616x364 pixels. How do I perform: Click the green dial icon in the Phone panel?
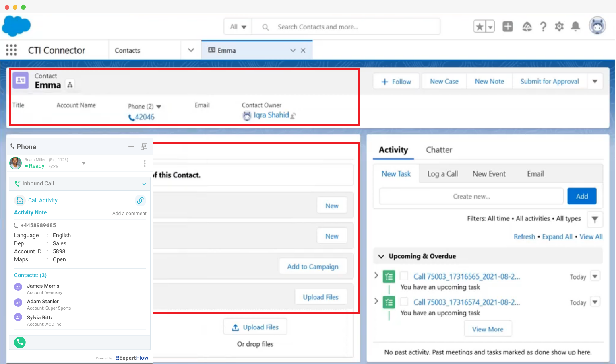point(20,342)
